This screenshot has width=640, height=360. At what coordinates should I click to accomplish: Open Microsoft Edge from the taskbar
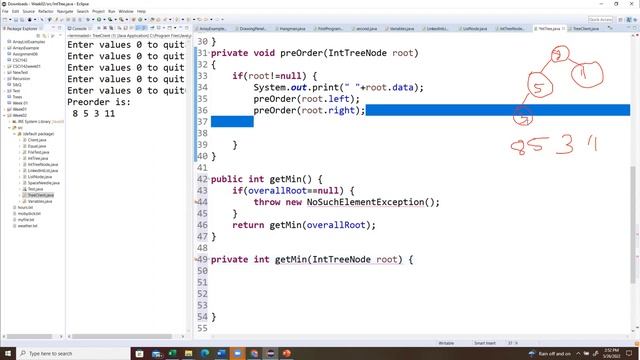205,353
